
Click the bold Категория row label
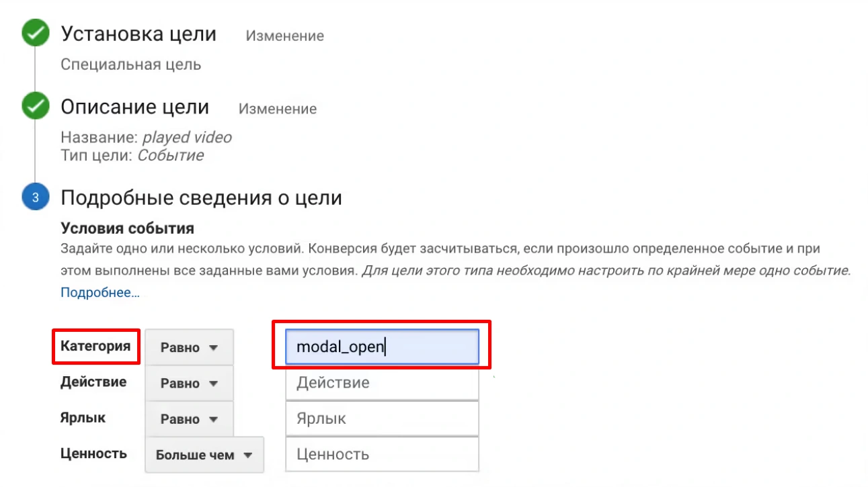pyautogui.click(x=95, y=347)
